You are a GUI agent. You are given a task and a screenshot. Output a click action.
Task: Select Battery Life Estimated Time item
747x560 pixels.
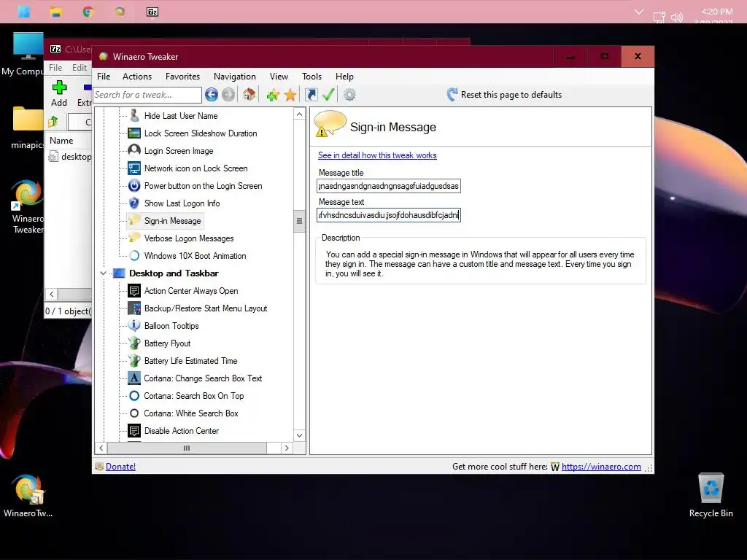pos(190,361)
